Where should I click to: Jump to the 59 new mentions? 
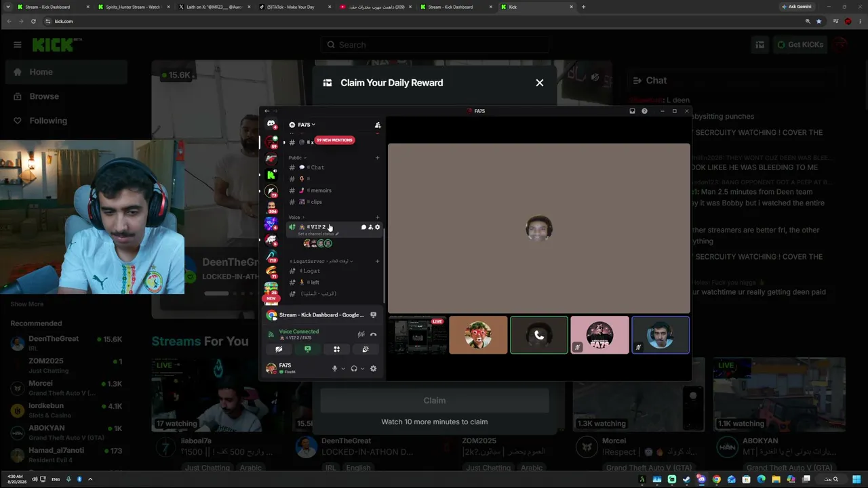[334, 140]
